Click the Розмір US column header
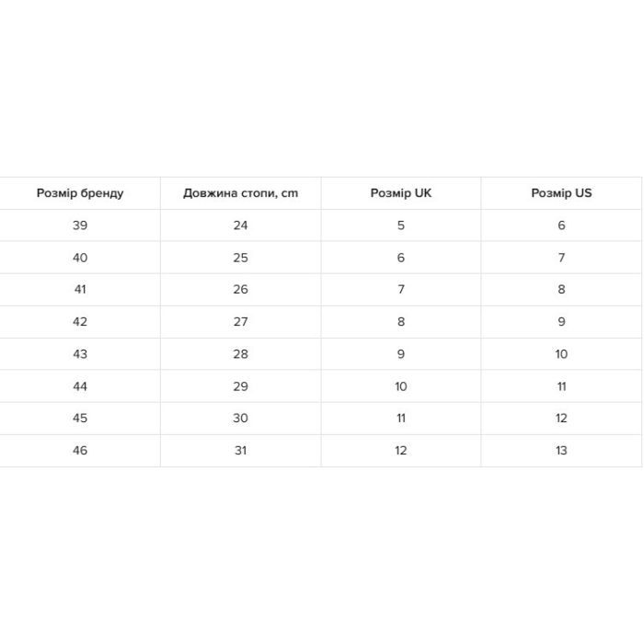Viewport: 644px width, 644px height. tap(561, 193)
